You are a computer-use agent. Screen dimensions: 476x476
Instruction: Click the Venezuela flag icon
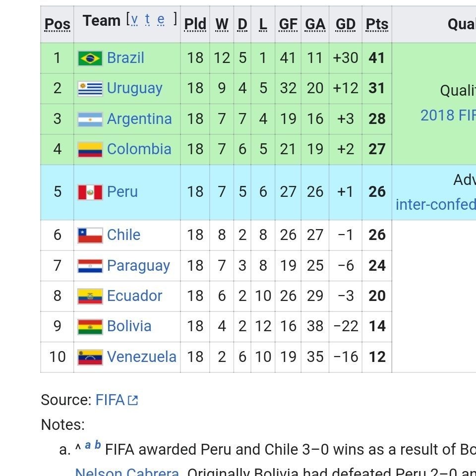point(90,357)
